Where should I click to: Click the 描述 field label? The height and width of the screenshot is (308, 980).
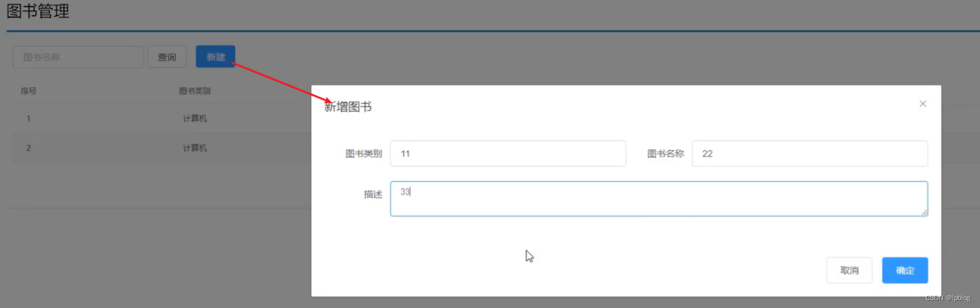click(373, 194)
